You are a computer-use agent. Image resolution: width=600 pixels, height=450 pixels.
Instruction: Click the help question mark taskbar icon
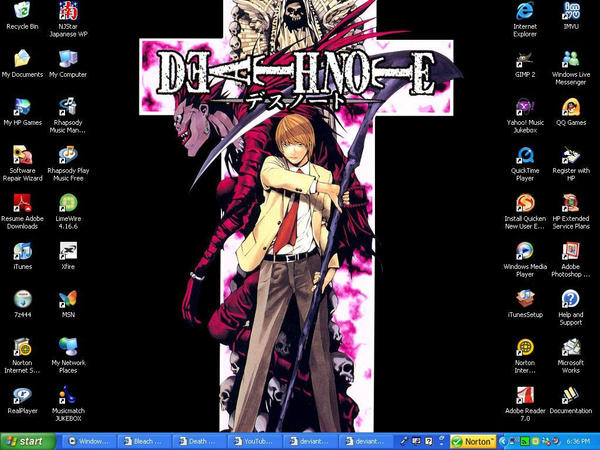429,442
